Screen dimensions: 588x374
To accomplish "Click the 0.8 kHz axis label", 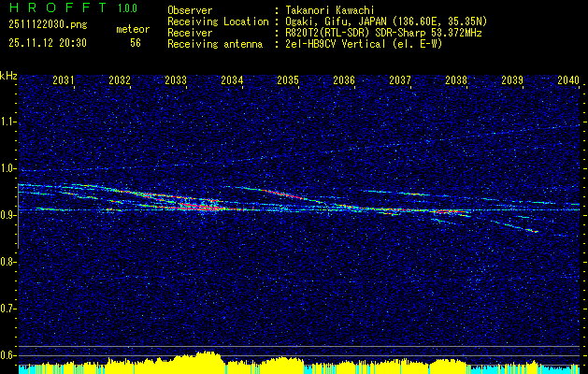I will [x=8, y=262].
